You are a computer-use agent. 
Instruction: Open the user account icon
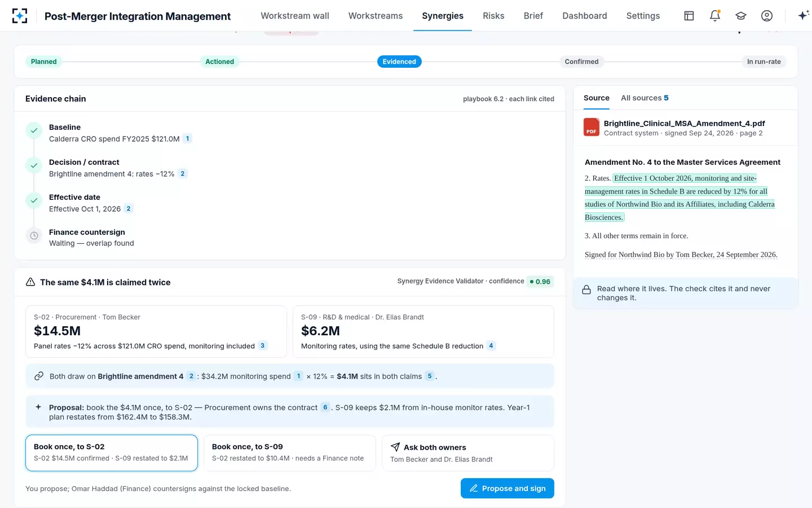pyautogui.click(x=767, y=16)
